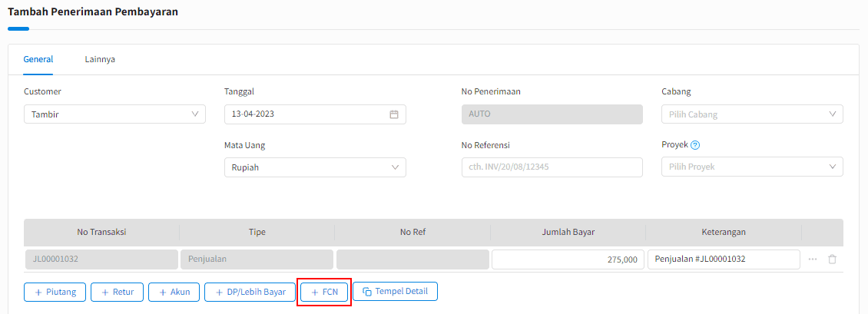Click the Akun add button
Image resolution: width=868 pixels, height=314 pixels.
coord(174,292)
